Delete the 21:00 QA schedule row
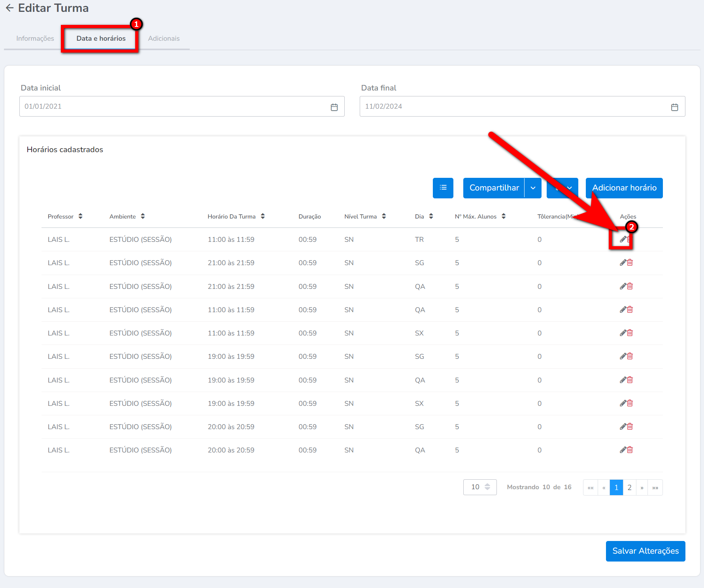The image size is (704, 588). pos(630,286)
